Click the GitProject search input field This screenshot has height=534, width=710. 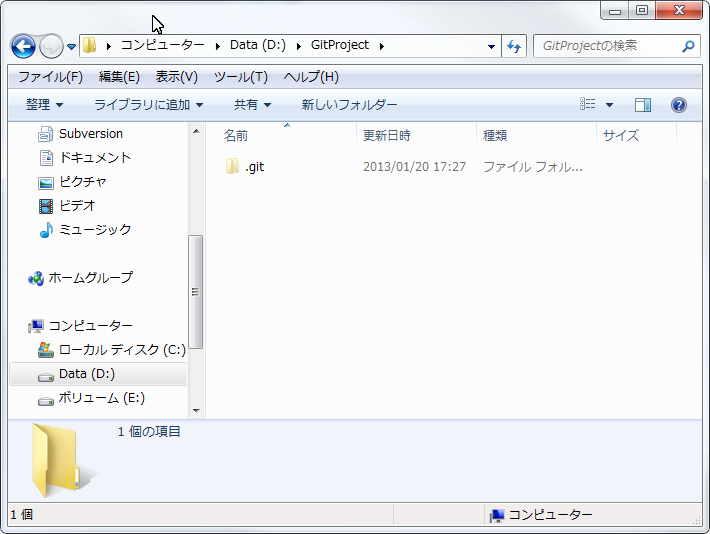(x=607, y=46)
